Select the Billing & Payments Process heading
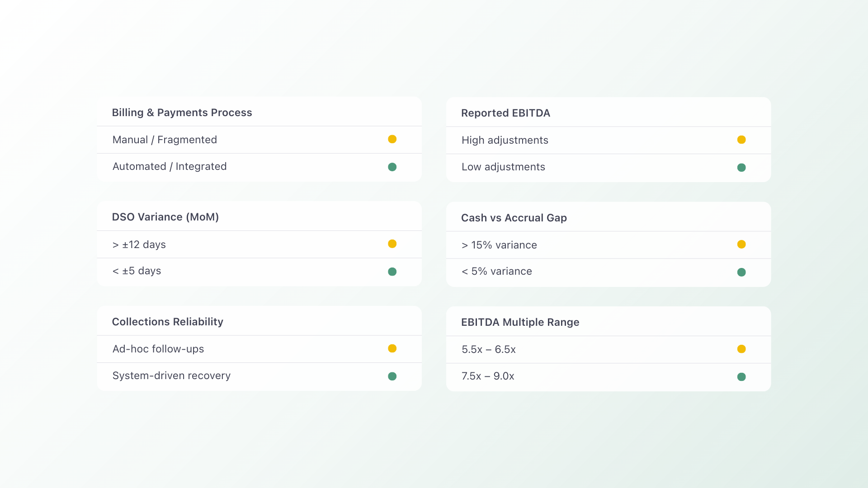Image resolution: width=868 pixels, height=488 pixels. point(182,113)
